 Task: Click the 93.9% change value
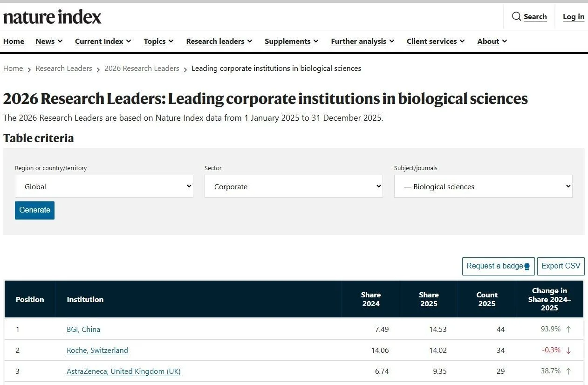coord(551,329)
